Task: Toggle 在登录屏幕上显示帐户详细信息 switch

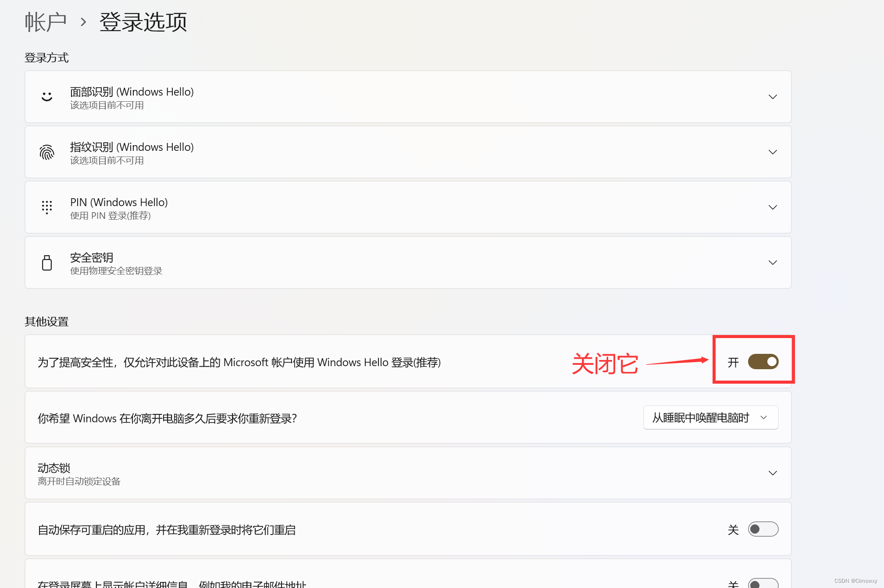Action: 763,584
